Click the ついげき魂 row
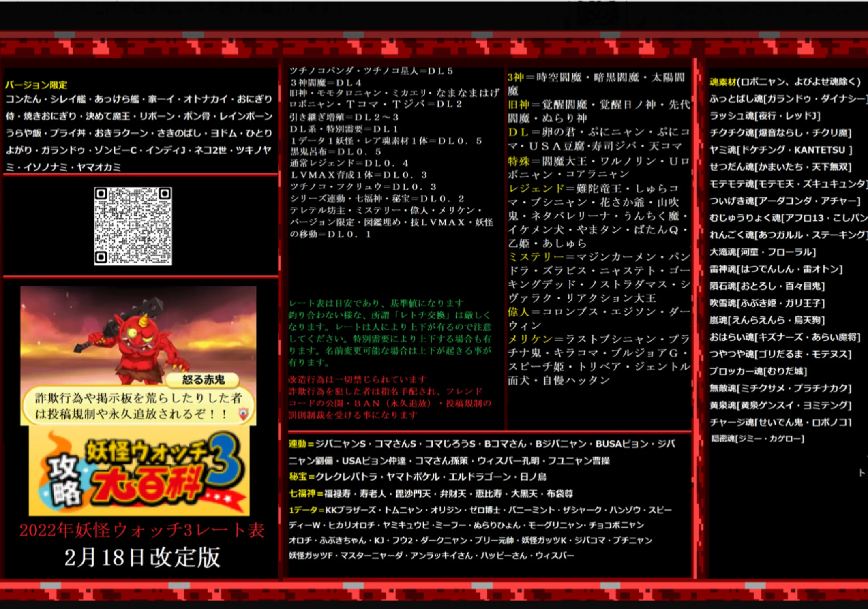 [x=785, y=201]
